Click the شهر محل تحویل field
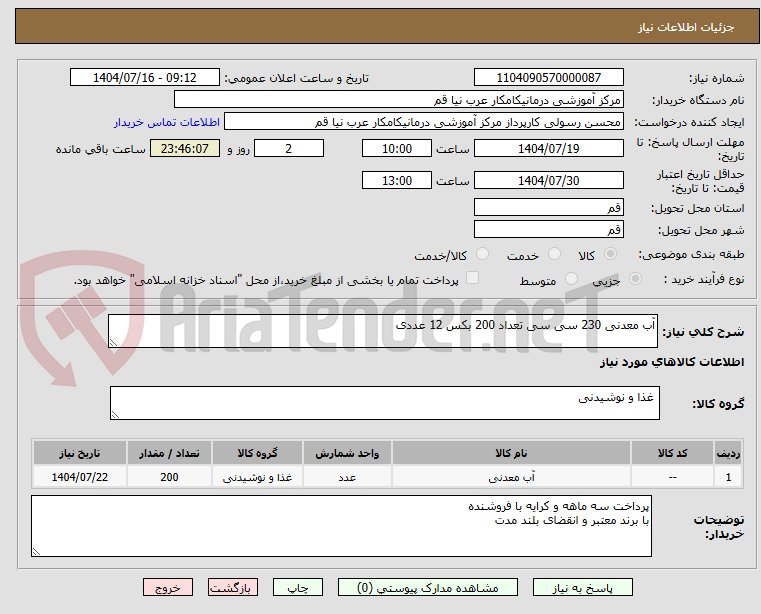 click(x=548, y=229)
